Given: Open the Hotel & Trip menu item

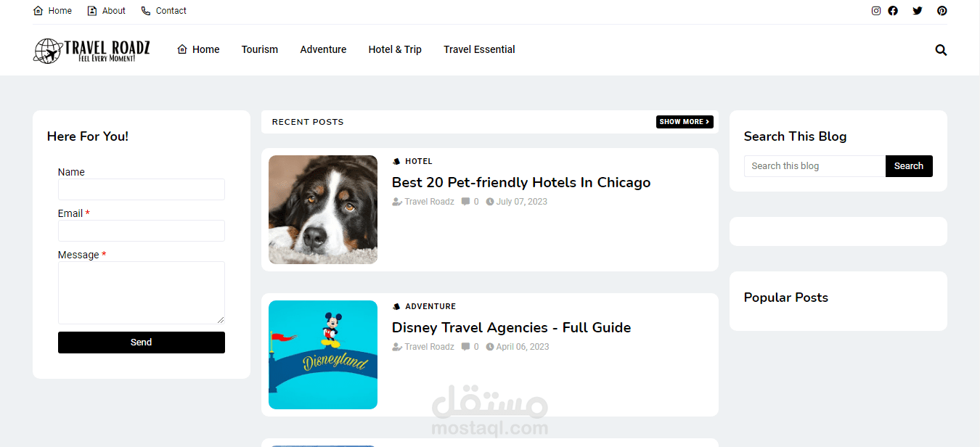Looking at the screenshot, I should (x=395, y=49).
